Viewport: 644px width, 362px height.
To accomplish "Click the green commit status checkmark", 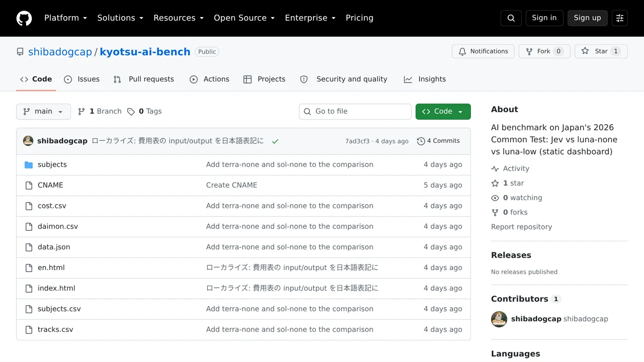I will [275, 141].
